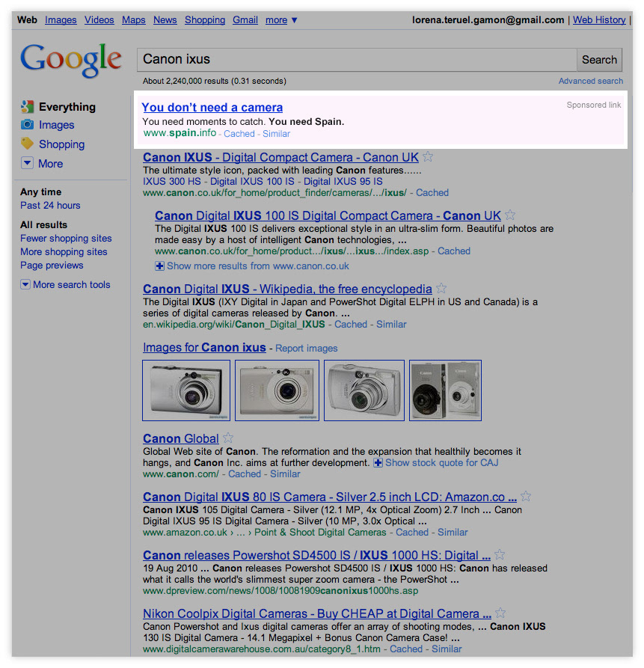Click Report images link
Screen dimensions: 644x668
(x=306, y=348)
